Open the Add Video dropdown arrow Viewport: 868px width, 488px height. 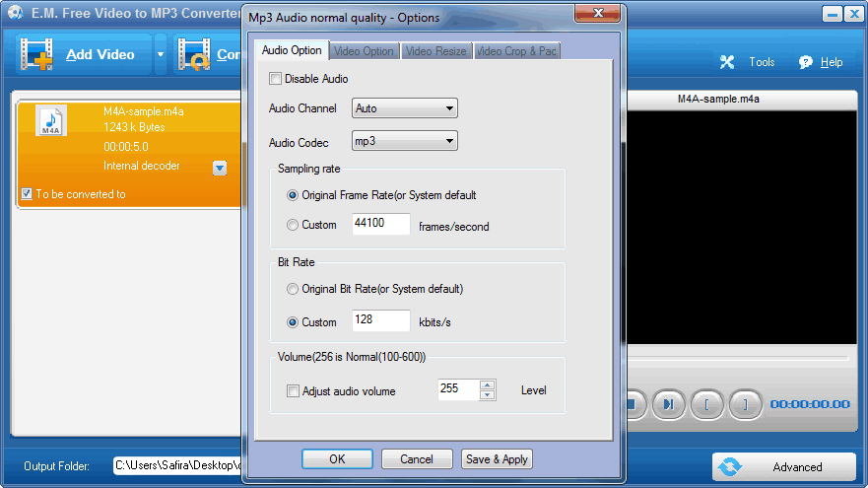[x=161, y=54]
